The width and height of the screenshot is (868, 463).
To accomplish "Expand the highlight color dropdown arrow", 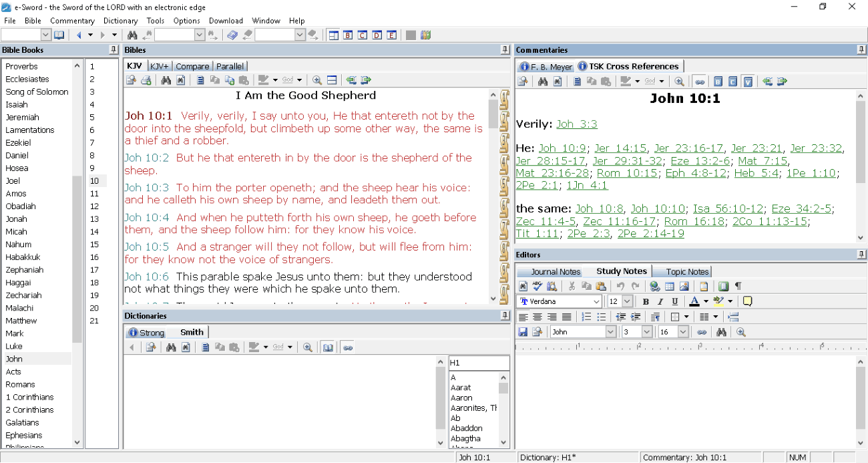I will (730, 301).
